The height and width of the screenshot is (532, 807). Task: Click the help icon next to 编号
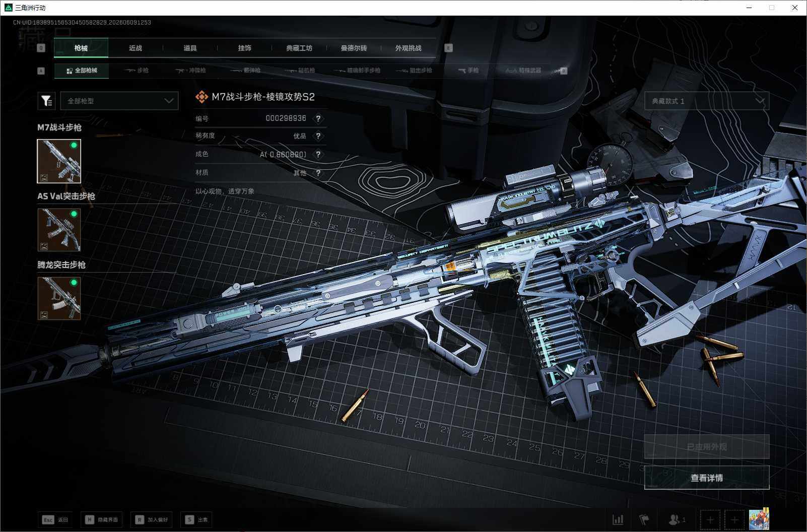point(318,118)
